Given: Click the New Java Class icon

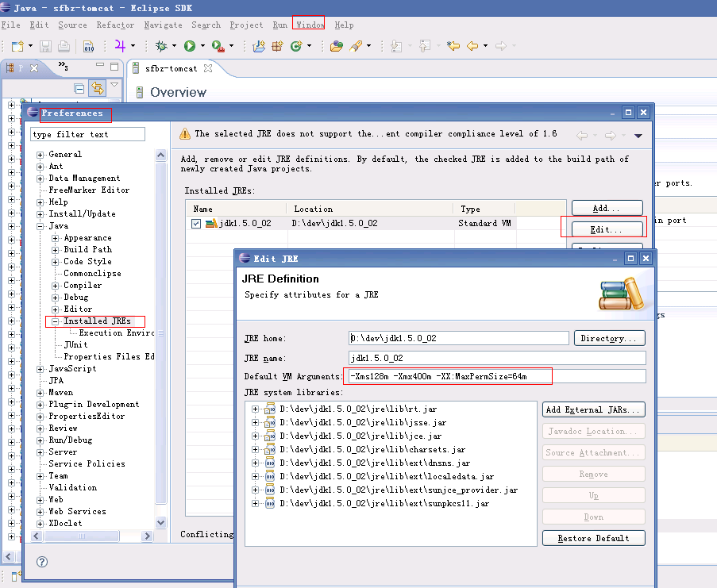Looking at the screenshot, I should point(296,46).
